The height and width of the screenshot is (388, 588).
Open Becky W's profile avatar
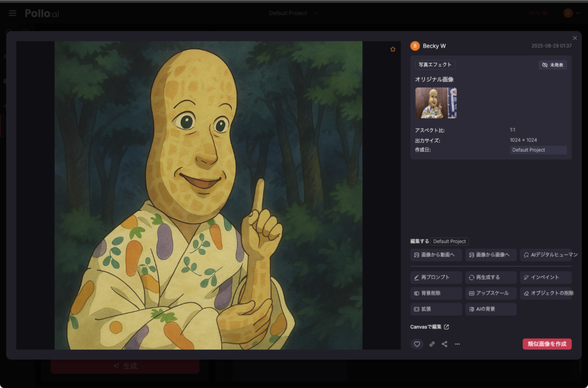pos(415,46)
